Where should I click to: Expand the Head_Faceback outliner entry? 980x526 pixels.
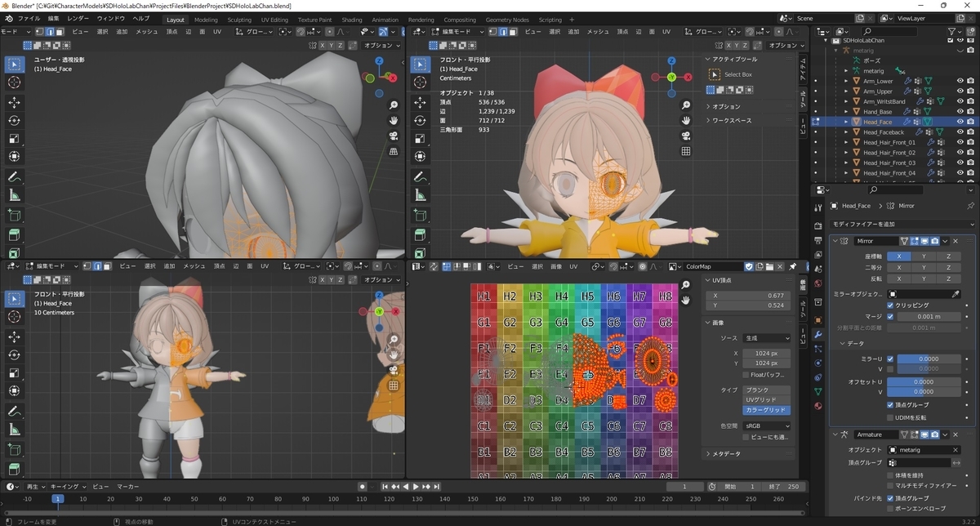[846, 132]
